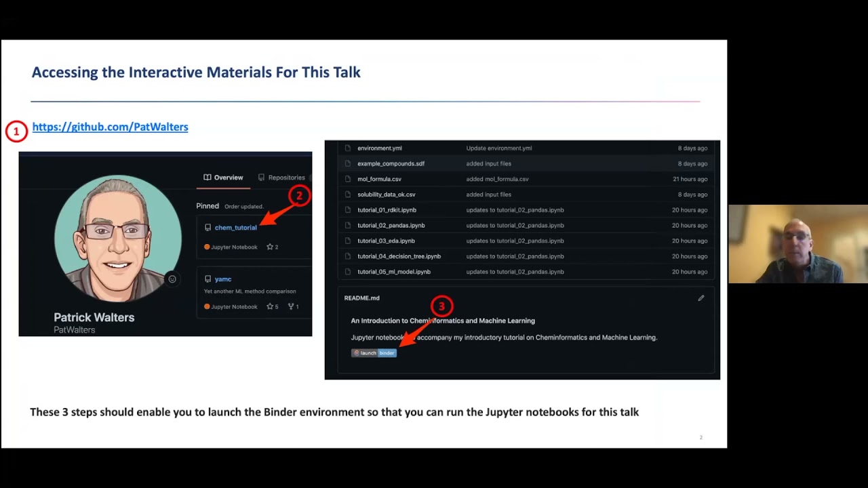Screen dimensions: 868x488
Task: Click the emoji status icon on avatar
Action: (172, 279)
